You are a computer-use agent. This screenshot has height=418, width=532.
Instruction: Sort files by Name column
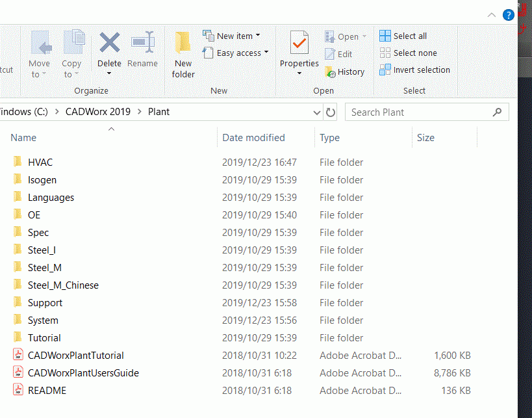tap(23, 138)
